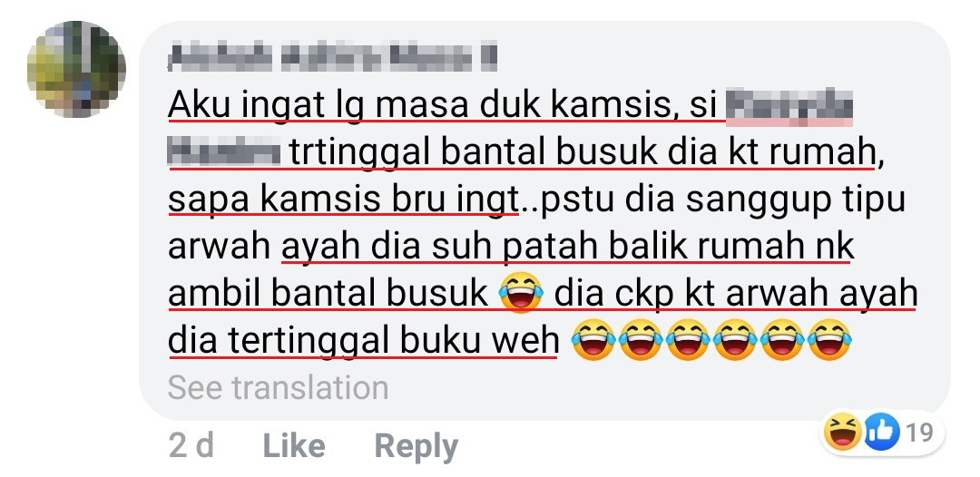This screenshot has width=980, height=477.
Task: Like this comment
Action: tap(294, 446)
